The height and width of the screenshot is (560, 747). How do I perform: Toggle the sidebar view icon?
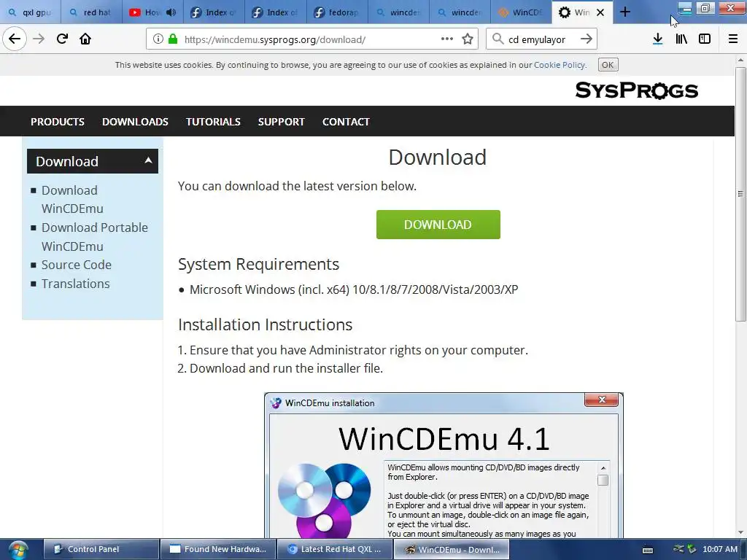click(x=705, y=39)
